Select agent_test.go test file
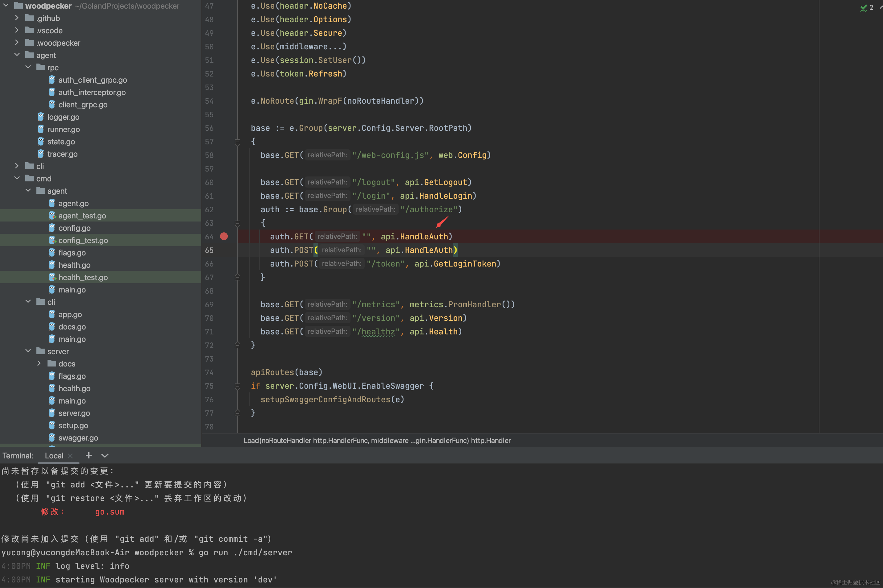This screenshot has width=883, height=588. click(x=82, y=216)
